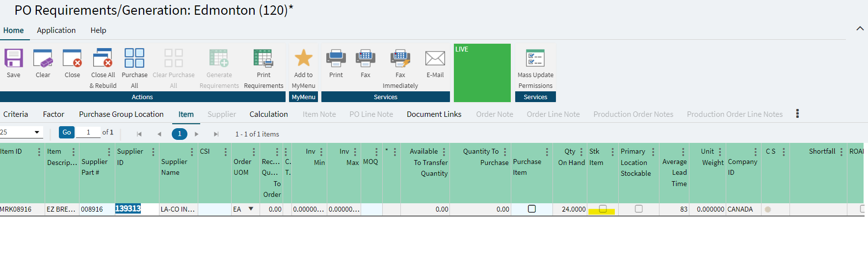
Task: Open Mass Update Permissions
Action: 535,58
